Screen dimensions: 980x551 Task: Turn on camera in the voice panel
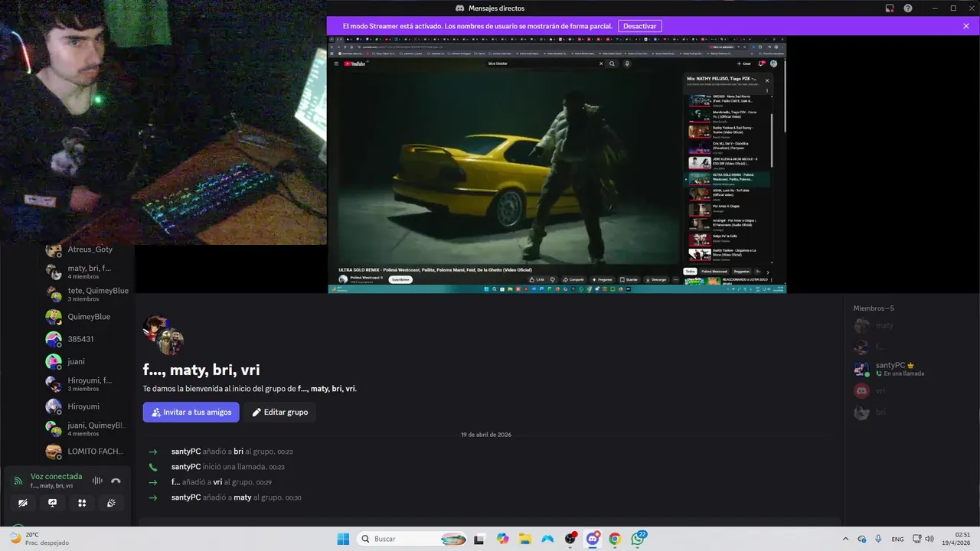coord(23,503)
